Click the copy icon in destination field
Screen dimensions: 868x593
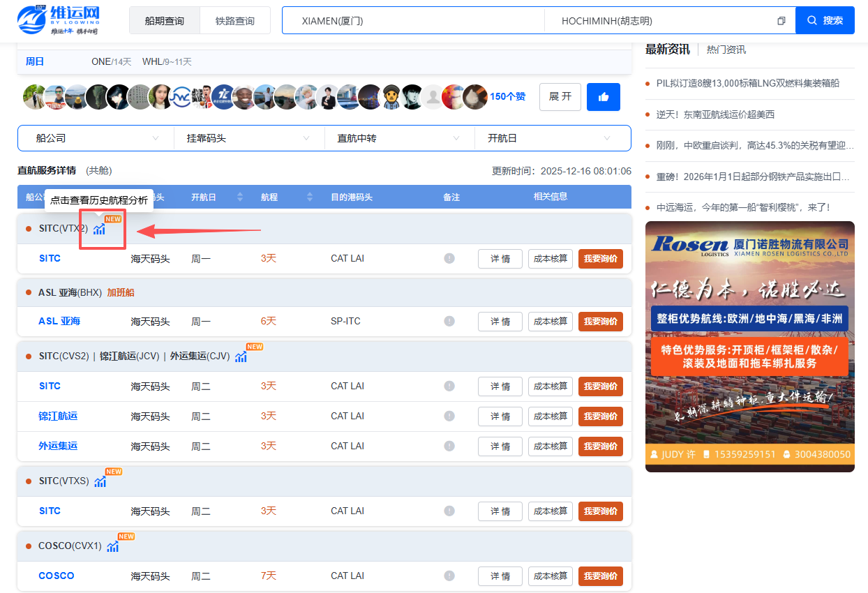pos(781,21)
